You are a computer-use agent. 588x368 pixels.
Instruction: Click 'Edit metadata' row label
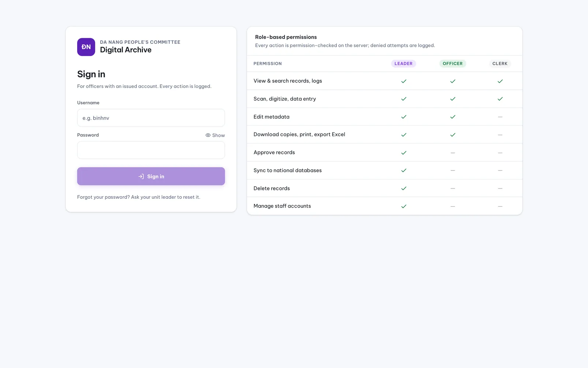tap(272, 117)
